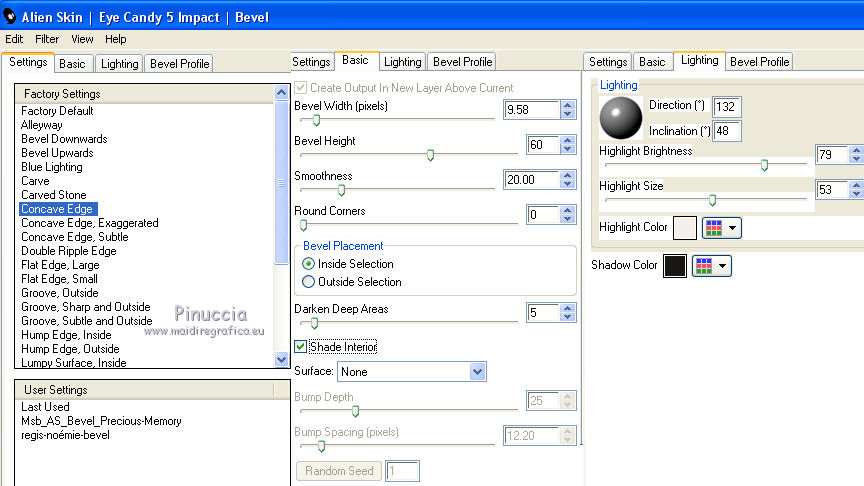Viewport: 864px width, 486px height.
Task: Decrease Bevel Width with down arrow
Action: click(568, 114)
